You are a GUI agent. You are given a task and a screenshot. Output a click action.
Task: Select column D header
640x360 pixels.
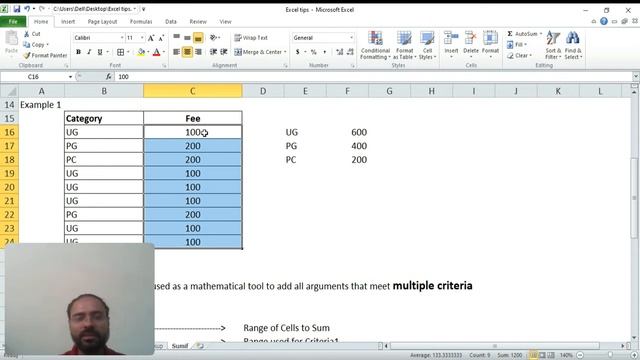tap(263, 91)
